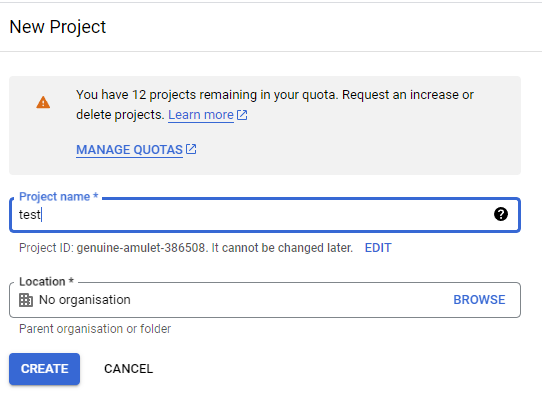
Task: Open the Project name help question mark
Action: point(501,214)
